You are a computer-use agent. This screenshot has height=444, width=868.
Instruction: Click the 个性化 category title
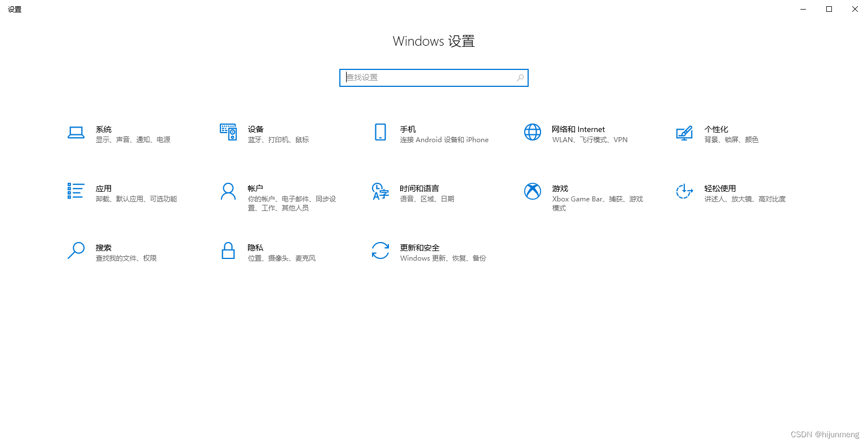[x=716, y=129]
